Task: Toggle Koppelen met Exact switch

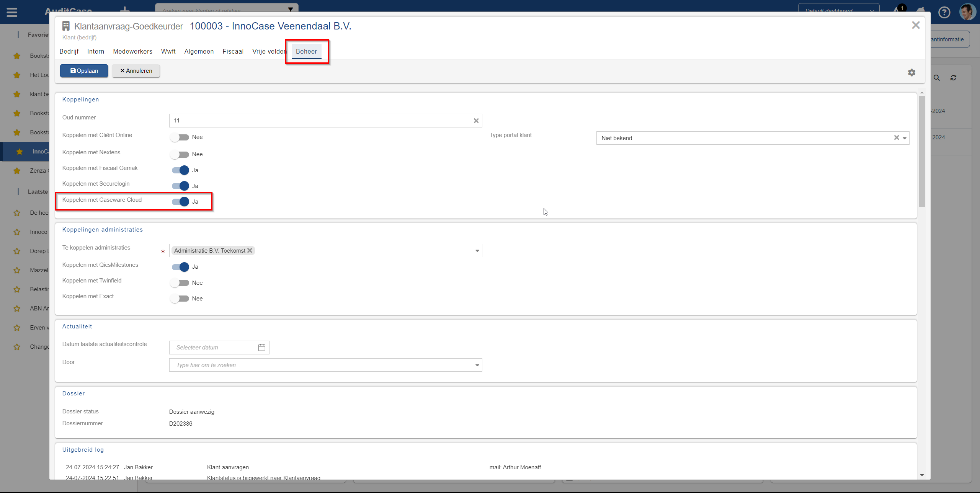Action: click(180, 299)
